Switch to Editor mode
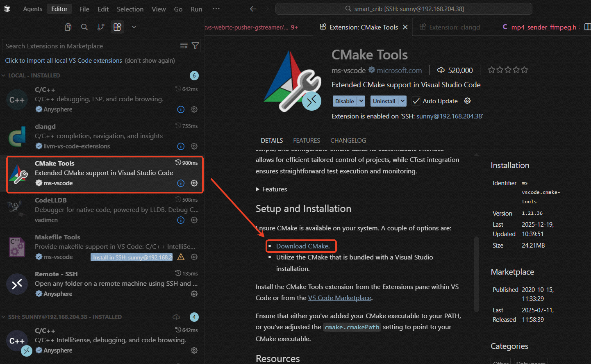The image size is (591, 364). click(x=59, y=9)
